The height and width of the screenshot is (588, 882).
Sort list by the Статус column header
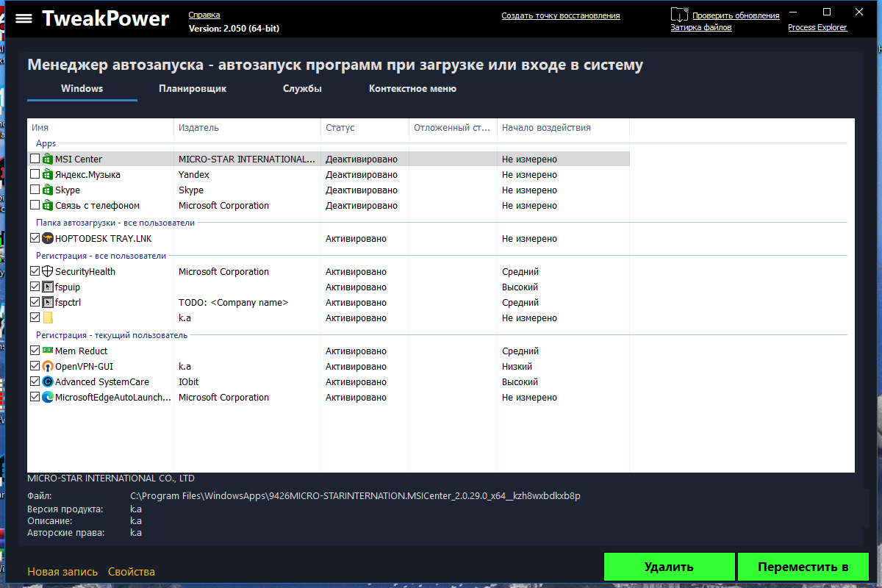click(x=340, y=128)
